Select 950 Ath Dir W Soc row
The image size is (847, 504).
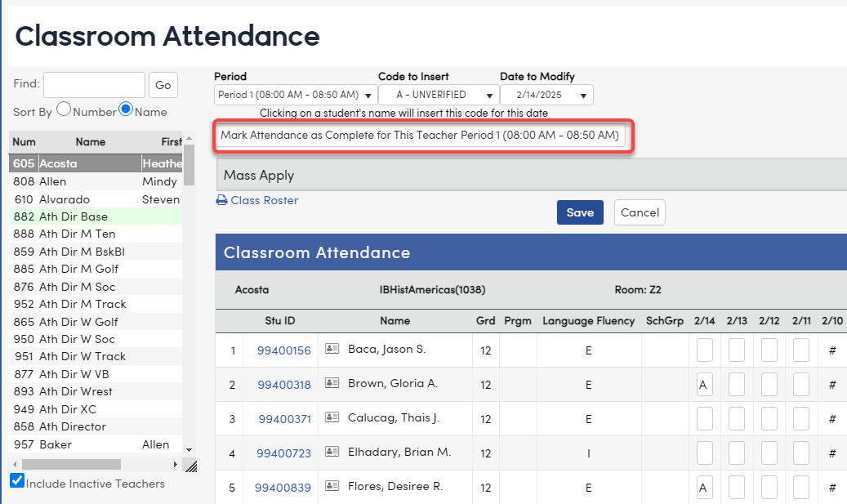96,339
